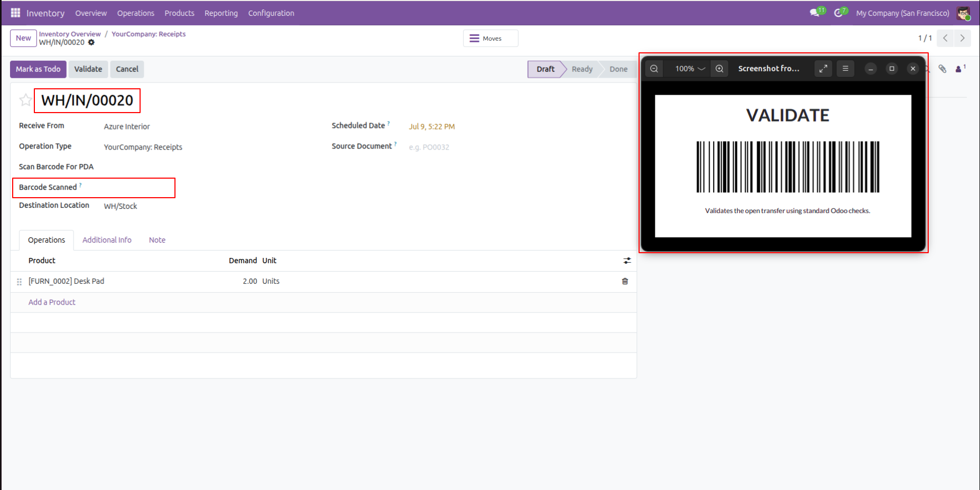The image size is (980, 490).
Task: Select the Ready status stage
Action: point(582,69)
